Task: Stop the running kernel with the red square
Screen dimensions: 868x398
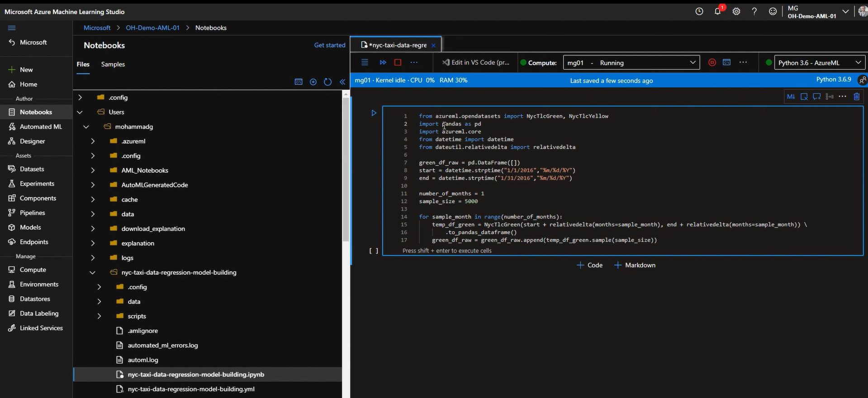Action: [398, 62]
